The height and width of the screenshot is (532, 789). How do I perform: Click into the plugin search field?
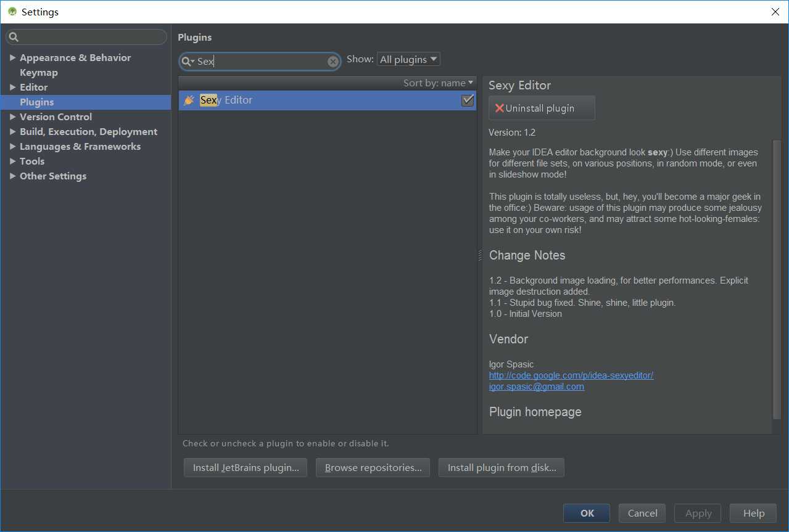coord(260,61)
